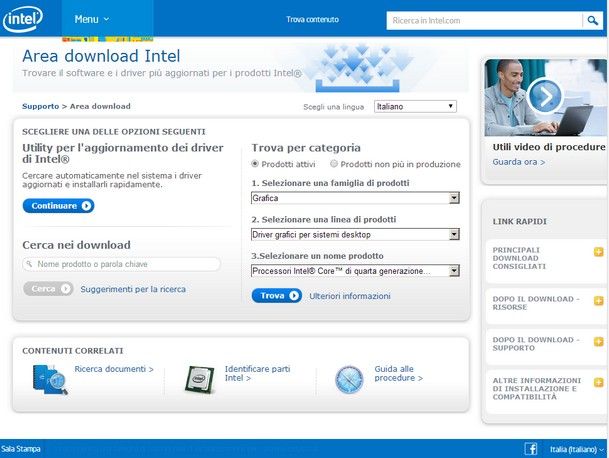Click the Continuare button

[x=58, y=206]
